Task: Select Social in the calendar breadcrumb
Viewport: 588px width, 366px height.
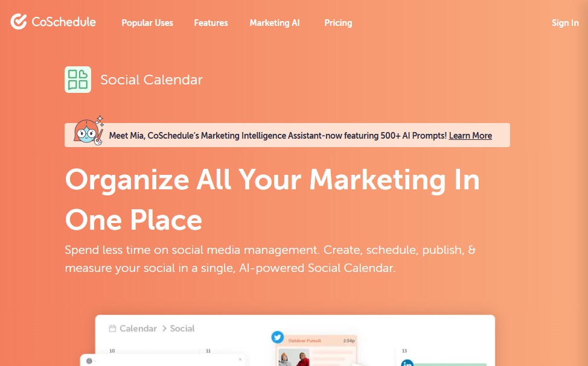Action: (x=182, y=328)
